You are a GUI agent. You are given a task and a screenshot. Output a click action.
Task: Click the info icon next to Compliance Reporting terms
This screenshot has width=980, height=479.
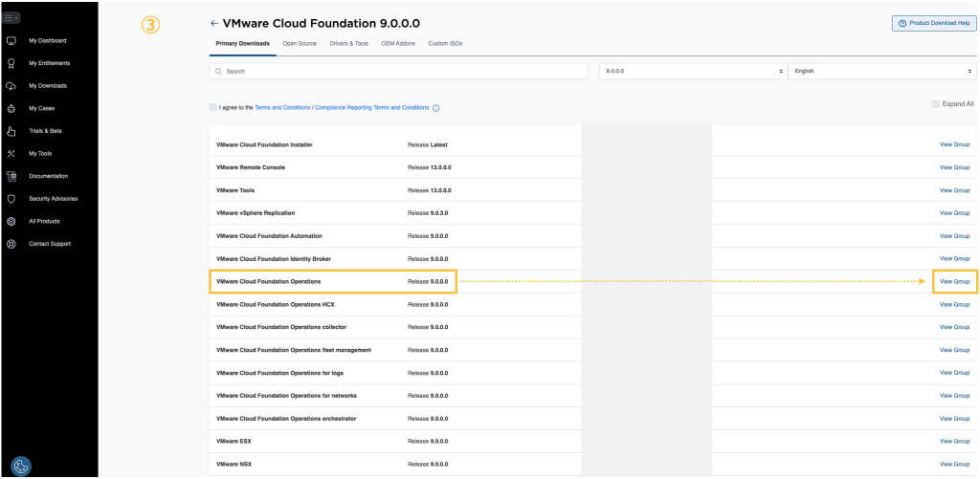coord(435,108)
